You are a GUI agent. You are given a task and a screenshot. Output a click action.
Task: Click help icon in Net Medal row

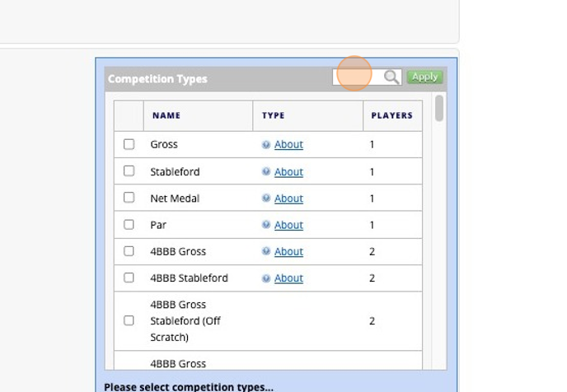click(266, 198)
